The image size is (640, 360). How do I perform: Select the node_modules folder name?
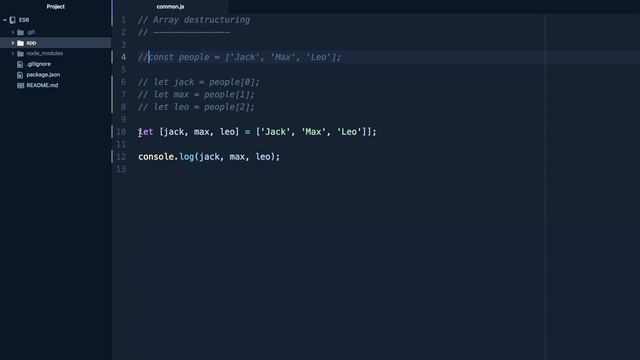tap(44, 53)
